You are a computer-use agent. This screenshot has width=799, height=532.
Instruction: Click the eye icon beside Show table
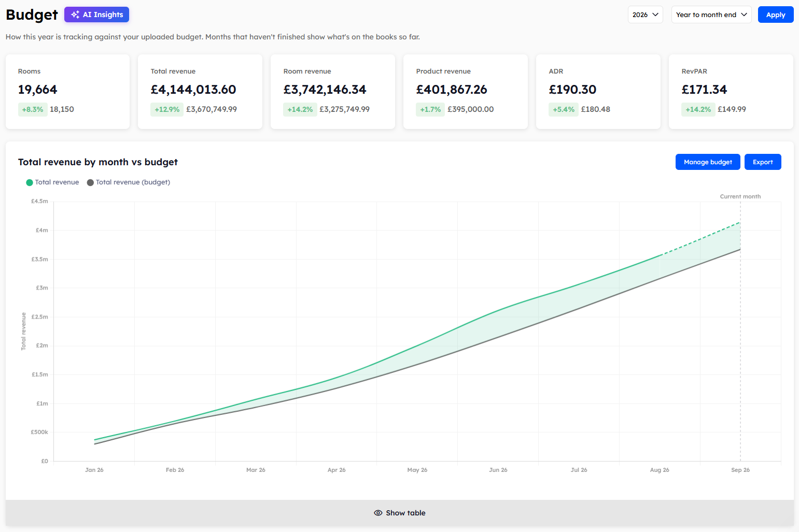378,513
